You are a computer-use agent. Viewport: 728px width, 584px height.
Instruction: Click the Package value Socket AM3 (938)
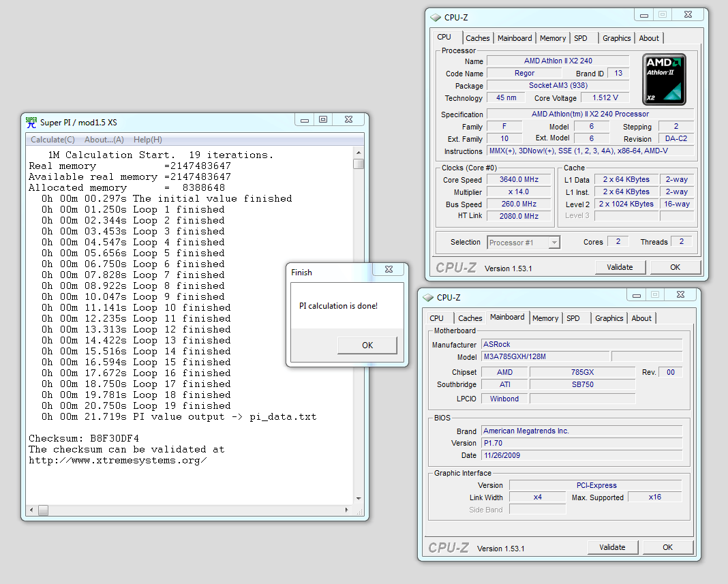(x=558, y=85)
